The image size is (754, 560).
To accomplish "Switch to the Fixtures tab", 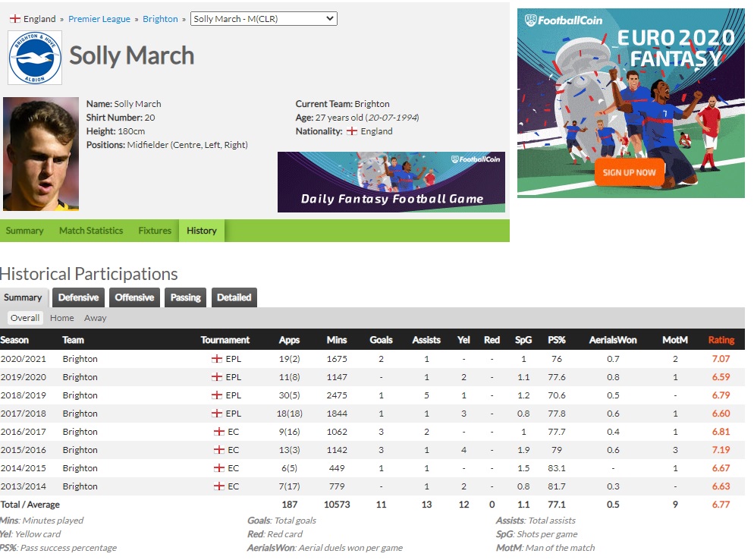I will point(155,231).
